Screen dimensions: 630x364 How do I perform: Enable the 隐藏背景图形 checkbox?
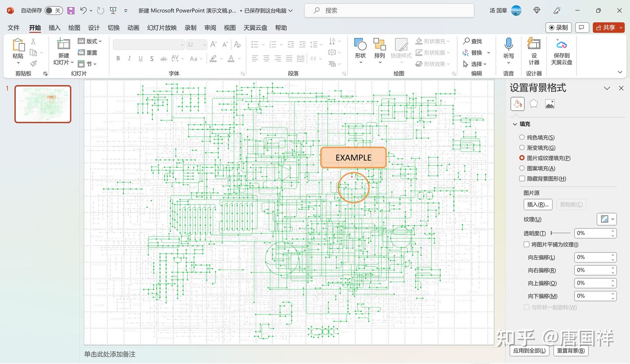point(522,178)
